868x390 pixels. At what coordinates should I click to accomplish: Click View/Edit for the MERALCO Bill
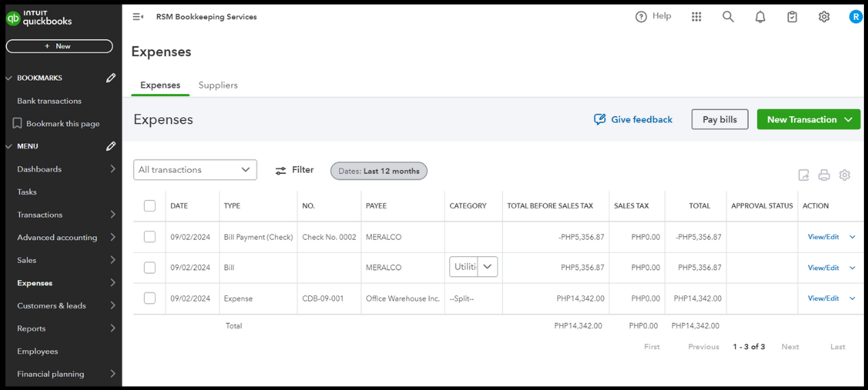(x=823, y=268)
